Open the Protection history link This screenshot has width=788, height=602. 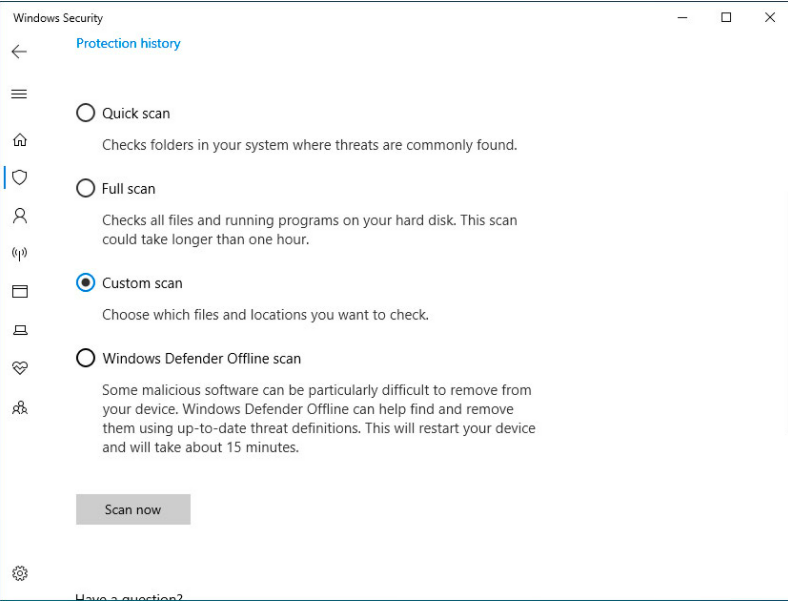[128, 43]
